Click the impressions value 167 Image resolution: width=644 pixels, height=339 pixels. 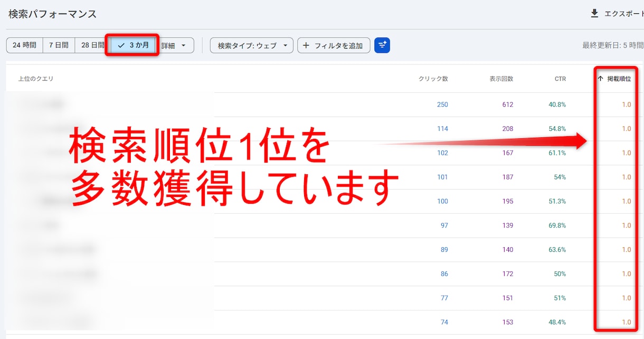(x=508, y=153)
